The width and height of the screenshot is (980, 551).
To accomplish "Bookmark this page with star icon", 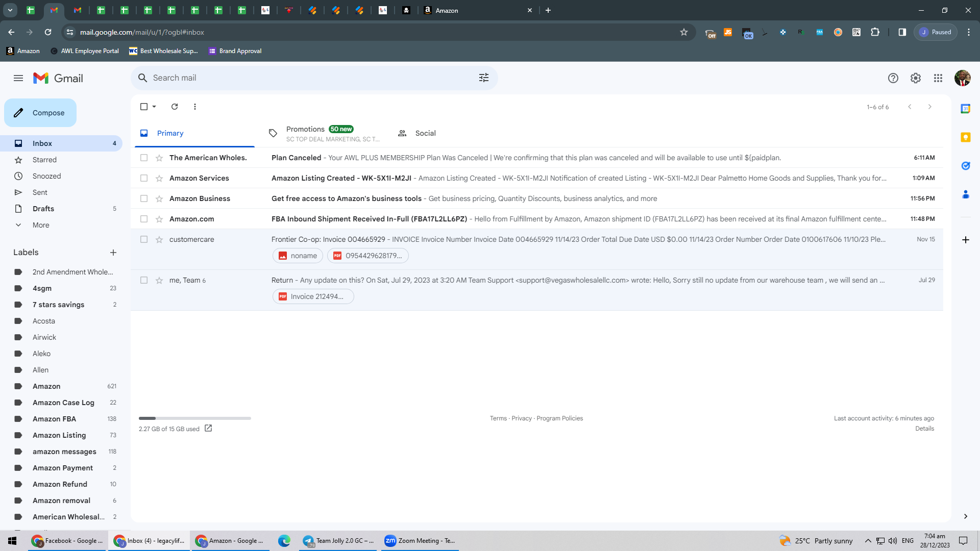I will tap(684, 32).
